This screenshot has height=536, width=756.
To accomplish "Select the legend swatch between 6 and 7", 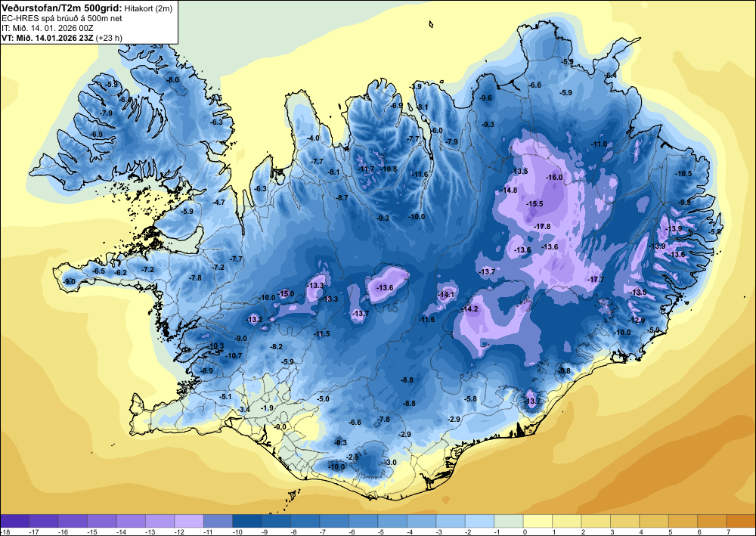I will pos(711,521).
